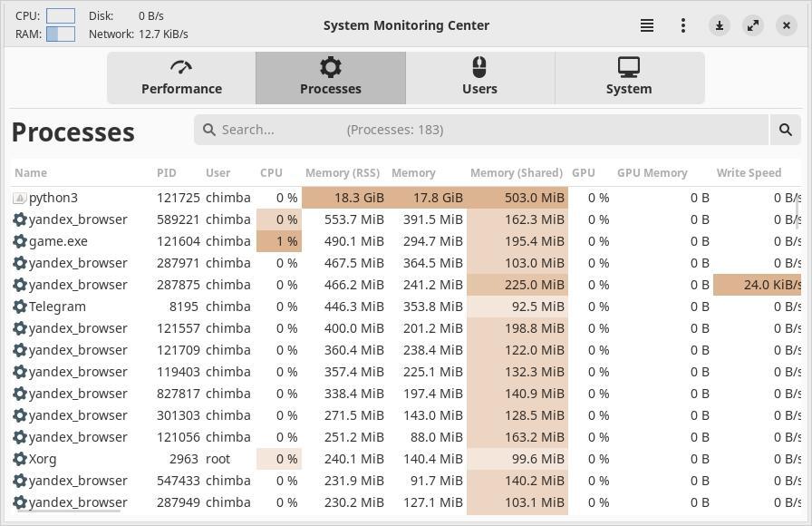Viewport: 812px width, 526px height.
Task: Click the search magnifier button
Action: point(786,130)
